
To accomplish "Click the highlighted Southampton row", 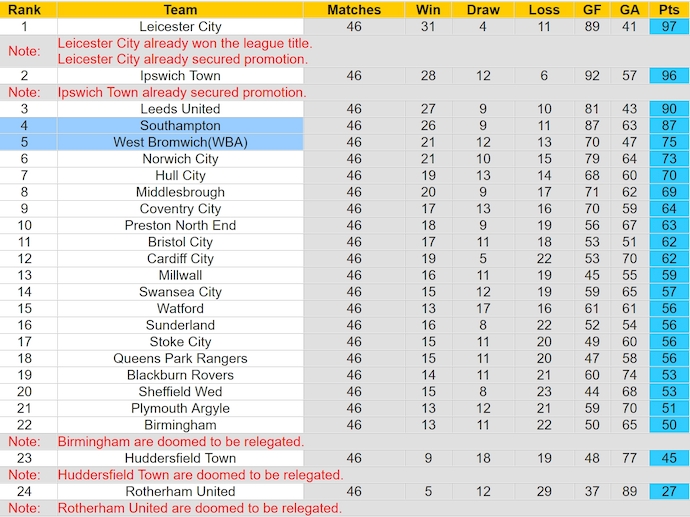I will click(x=180, y=126).
